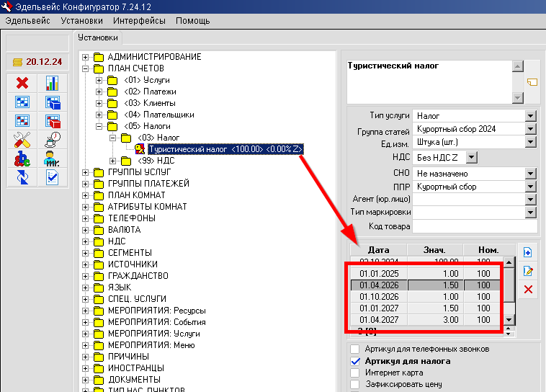Screen dimensions: 546x392
Task: Expand the 'Группа статей' combo box
Action: click(x=531, y=129)
